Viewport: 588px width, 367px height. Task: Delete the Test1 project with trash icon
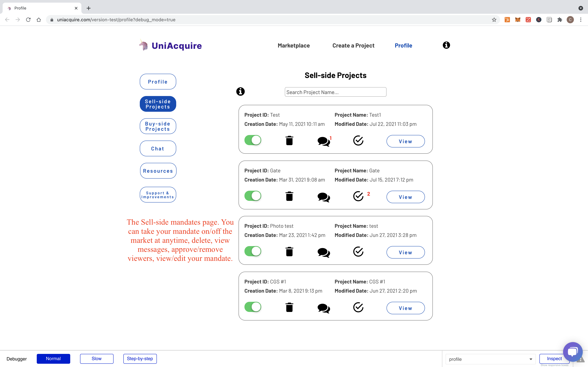289,141
